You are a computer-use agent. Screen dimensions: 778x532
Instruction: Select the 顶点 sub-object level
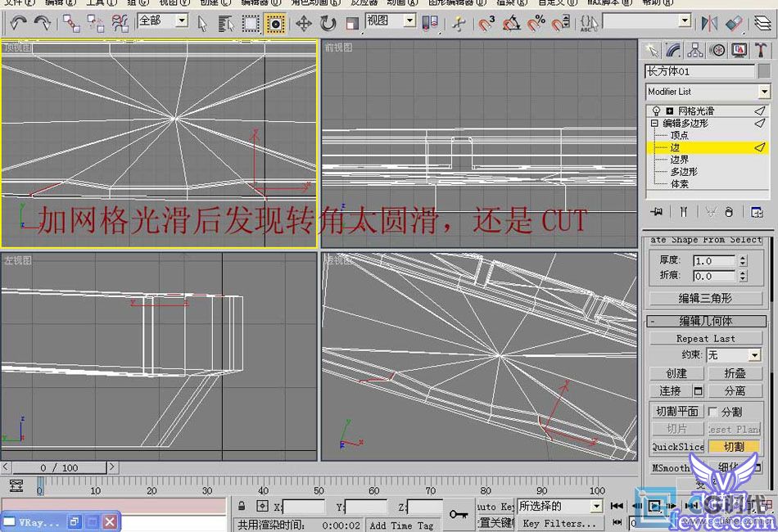[679, 135]
